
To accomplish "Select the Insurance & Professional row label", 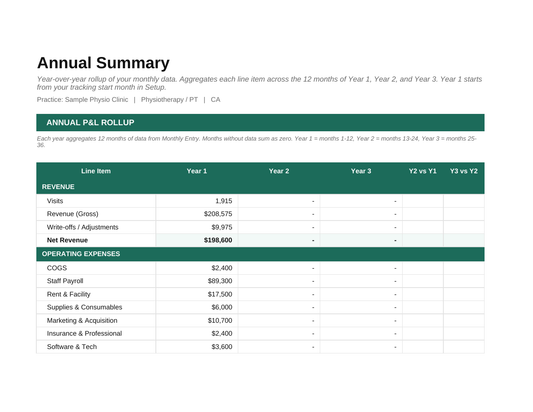I will [x=84, y=333].
